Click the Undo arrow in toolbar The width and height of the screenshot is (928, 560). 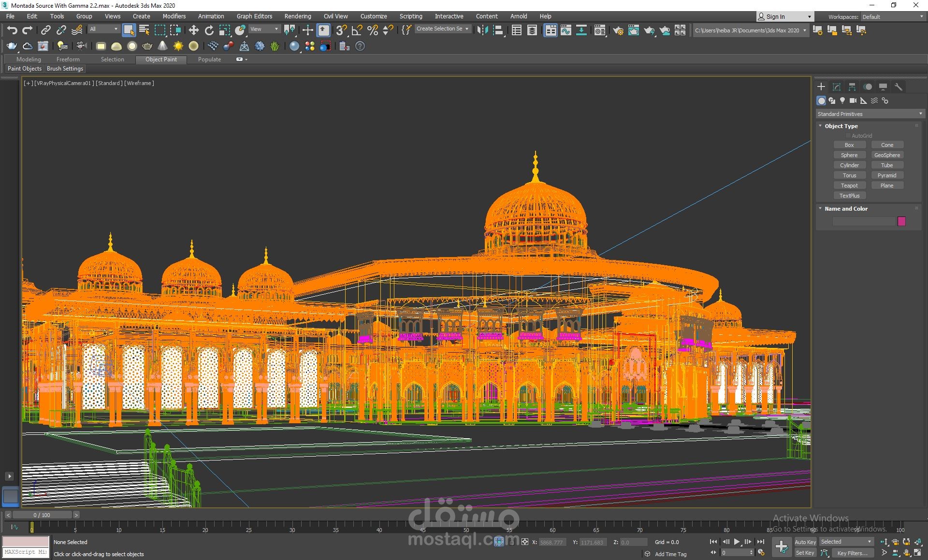(x=12, y=30)
